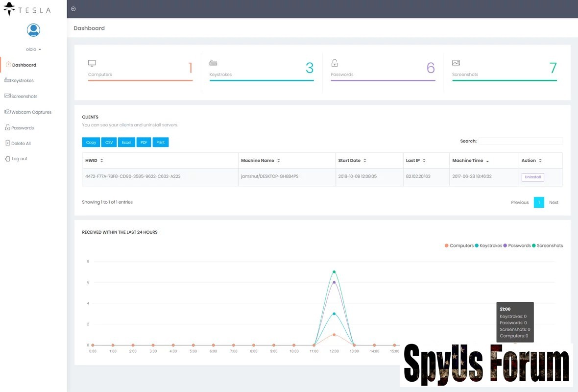Click the Log out icon

point(7,159)
